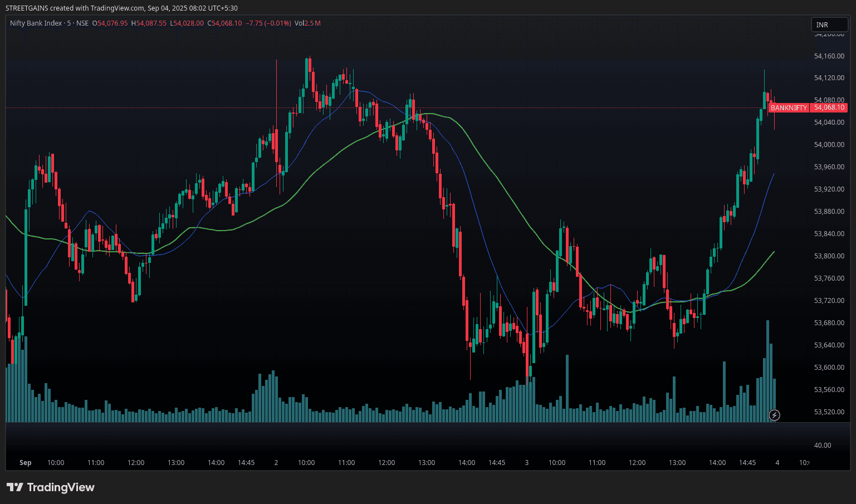Viewport: 856px width, 504px height.
Task: Click the lightning bolt event icon
Action: [774, 415]
